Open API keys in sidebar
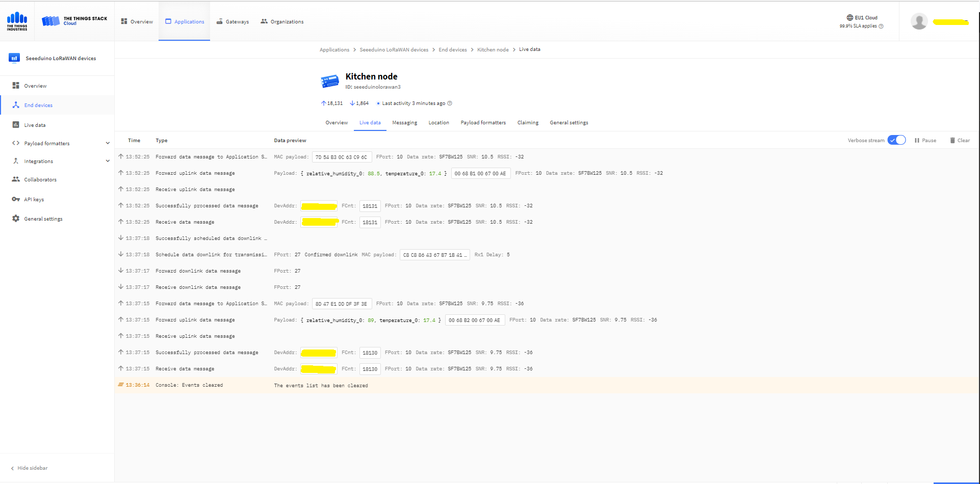Screen dimensions: 980x484 coord(34,200)
